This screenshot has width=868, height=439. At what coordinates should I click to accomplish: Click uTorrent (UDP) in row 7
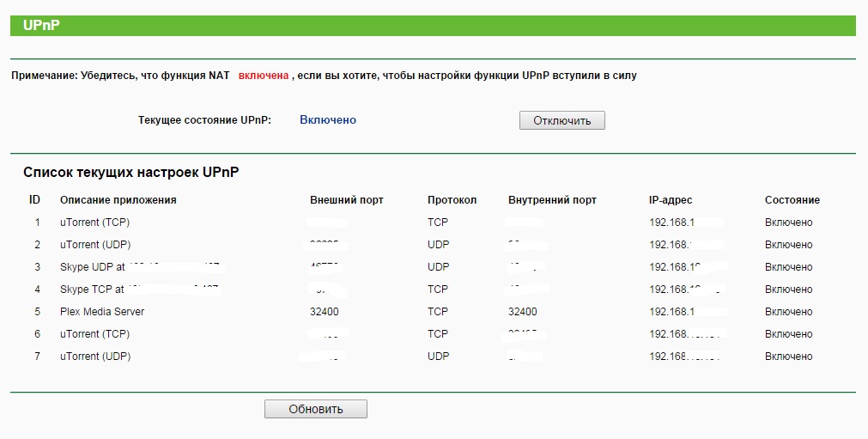coord(95,357)
